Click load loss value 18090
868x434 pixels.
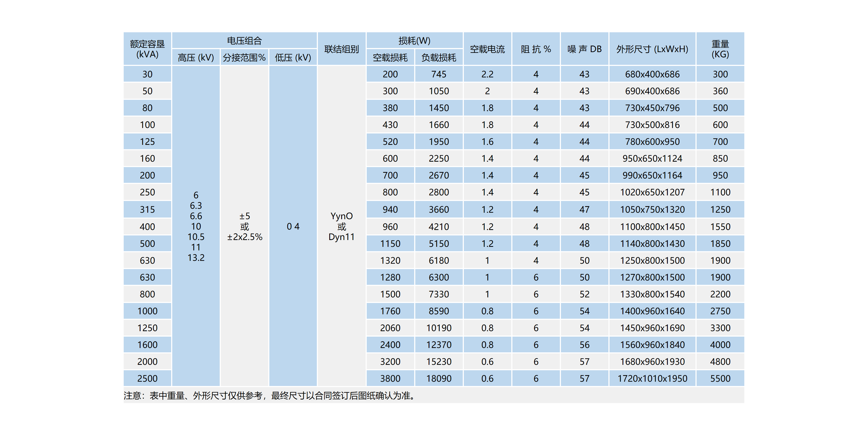[438, 378]
